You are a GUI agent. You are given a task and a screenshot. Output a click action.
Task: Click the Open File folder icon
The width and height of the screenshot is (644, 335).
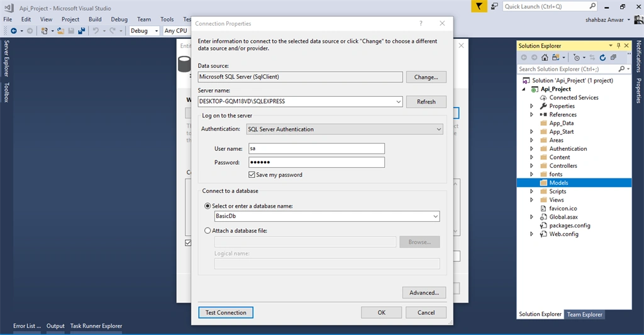click(60, 31)
